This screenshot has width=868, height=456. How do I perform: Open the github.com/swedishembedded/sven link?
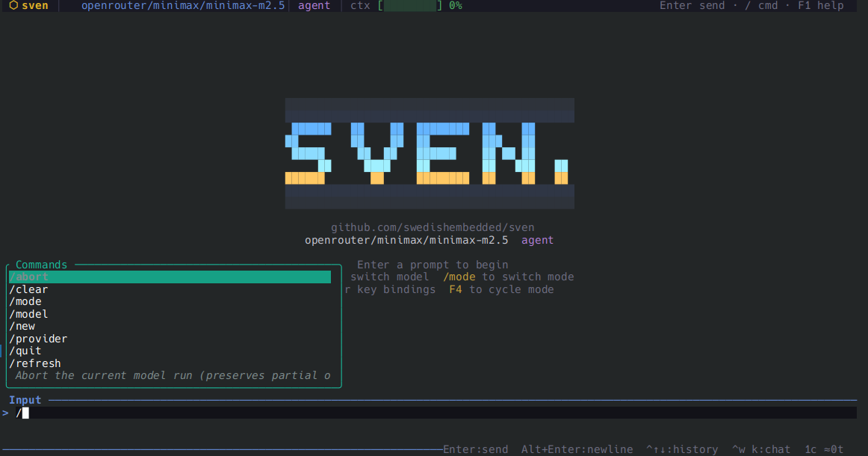(x=429, y=227)
